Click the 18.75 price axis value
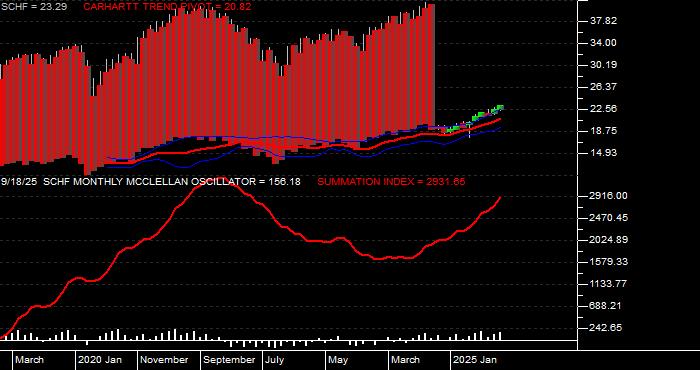700x370 pixels. coord(604,131)
